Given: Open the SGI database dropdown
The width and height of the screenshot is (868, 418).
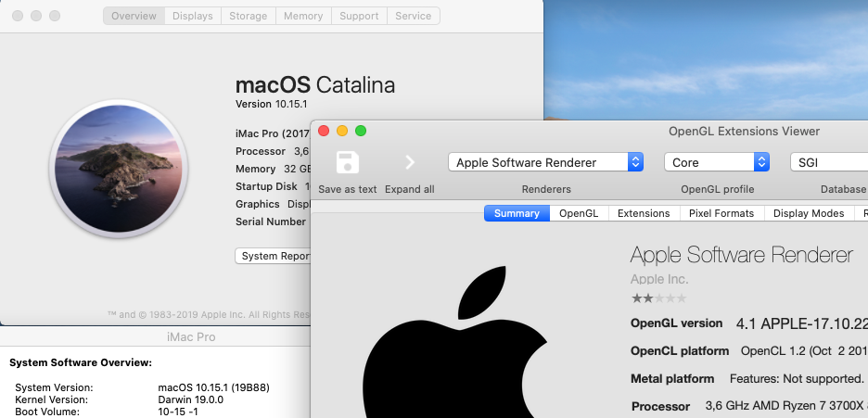Looking at the screenshot, I should point(829,162).
